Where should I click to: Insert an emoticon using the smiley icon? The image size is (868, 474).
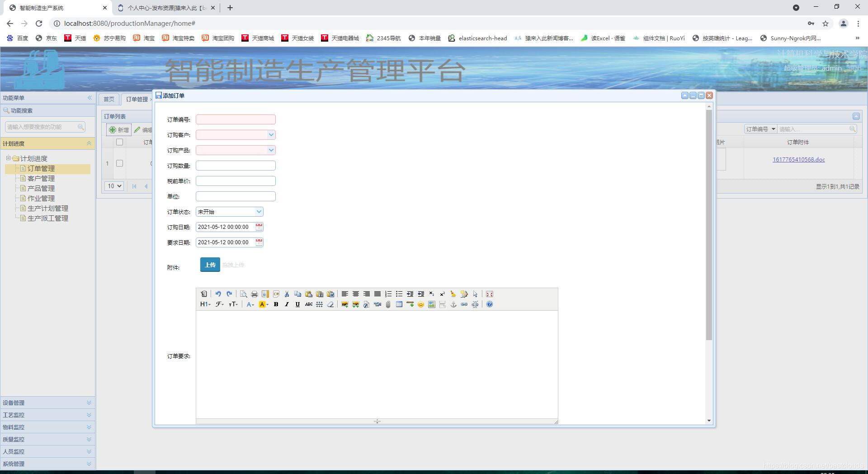click(420, 304)
